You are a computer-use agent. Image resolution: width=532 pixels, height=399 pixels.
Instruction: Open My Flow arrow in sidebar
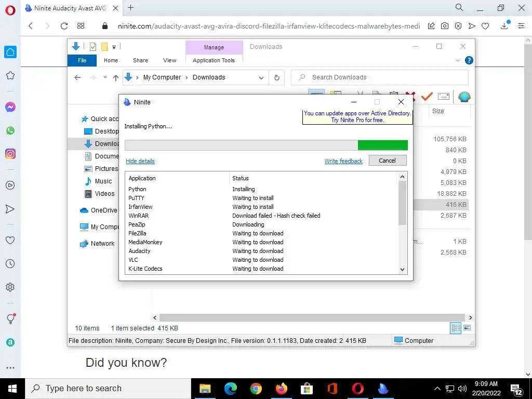[x=10, y=209]
